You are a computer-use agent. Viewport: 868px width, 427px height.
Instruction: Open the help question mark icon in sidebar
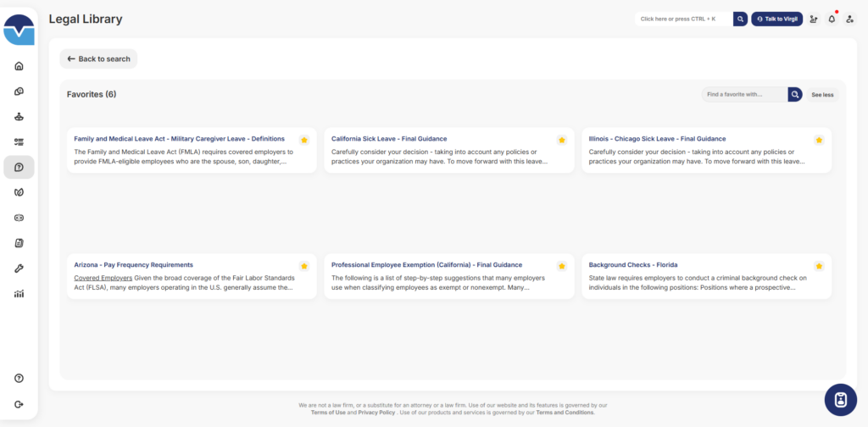tap(19, 378)
